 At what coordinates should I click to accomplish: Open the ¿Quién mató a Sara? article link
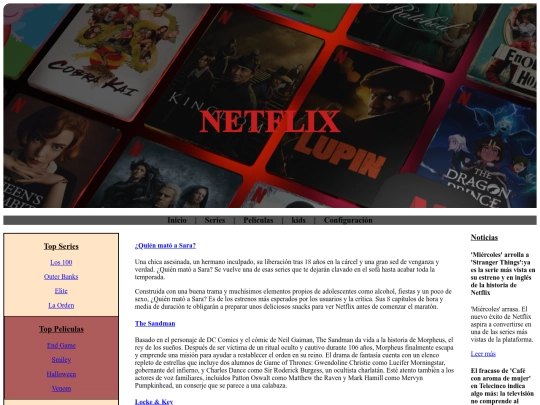(165, 246)
